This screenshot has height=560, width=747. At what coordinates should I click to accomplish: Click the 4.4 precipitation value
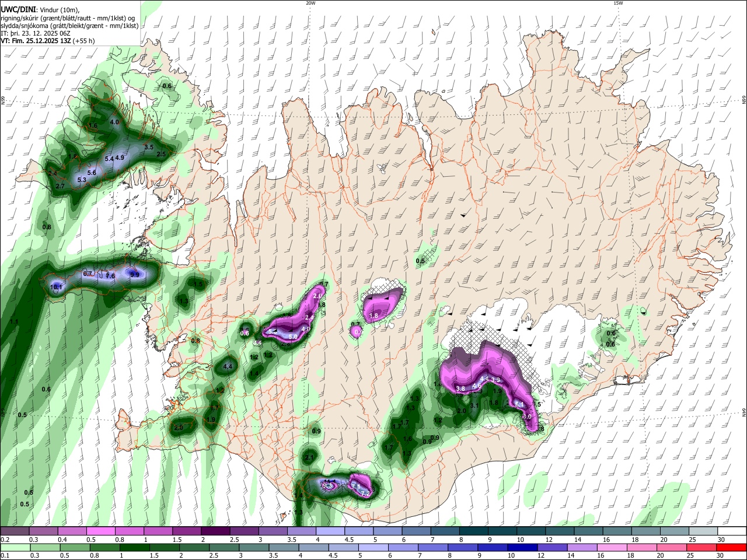coord(228,366)
